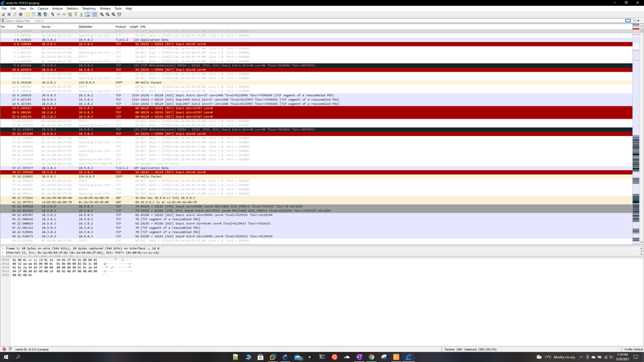The width and height of the screenshot is (644, 362).
Task: Zoom in on the packet list text
Action: pyautogui.click(x=102, y=14)
